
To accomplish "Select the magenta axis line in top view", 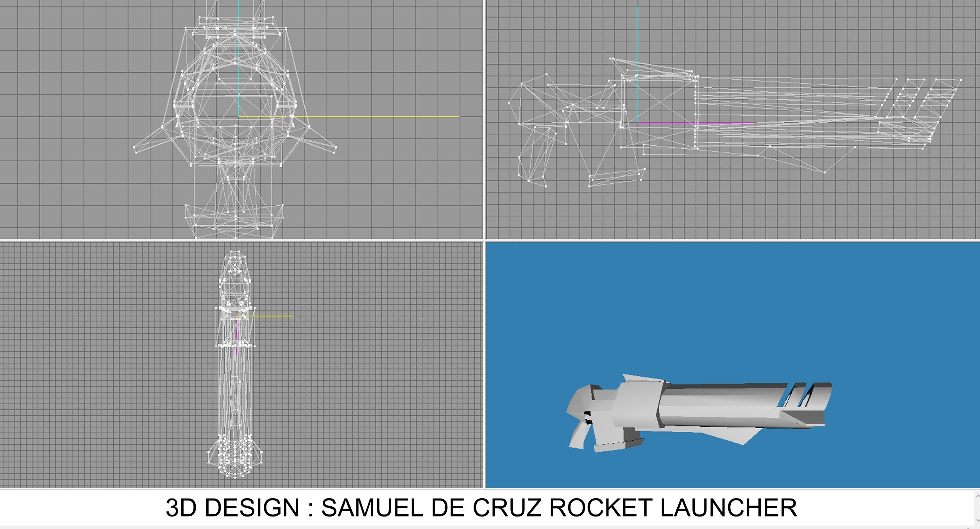I will [x=236, y=336].
